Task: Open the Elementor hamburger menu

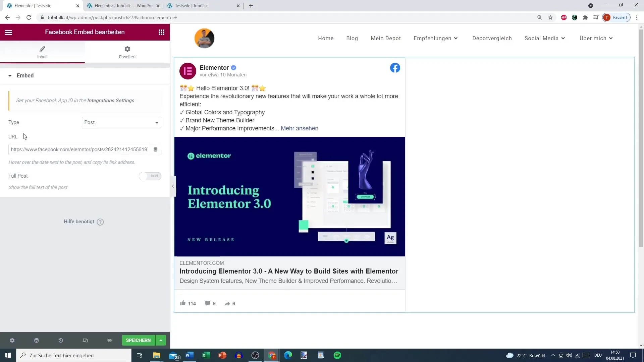Action: (8, 32)
